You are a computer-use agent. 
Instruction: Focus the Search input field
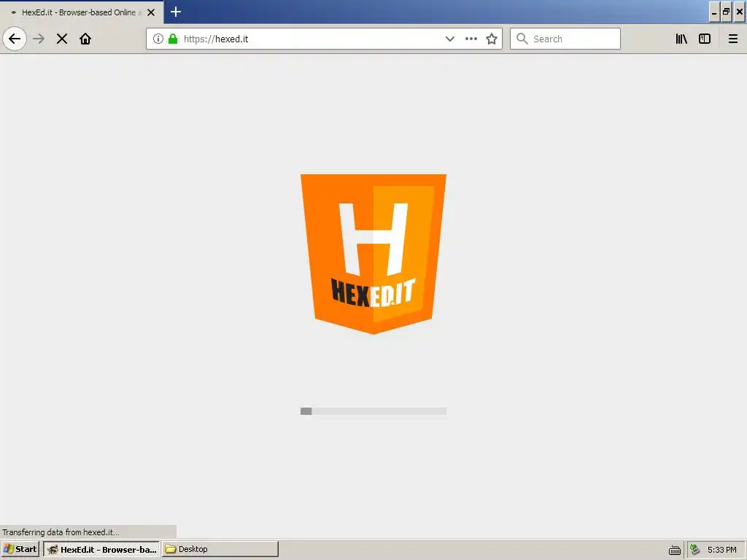point(565,39)
